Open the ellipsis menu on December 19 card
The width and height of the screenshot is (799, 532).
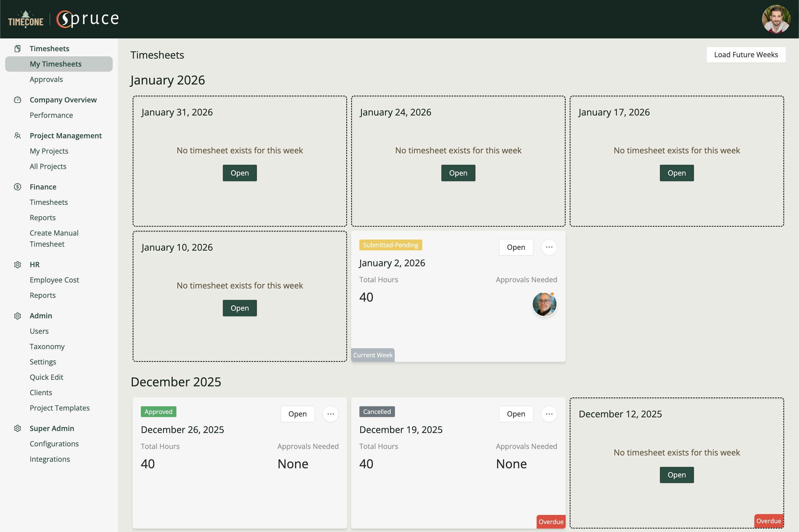point(549,414)
